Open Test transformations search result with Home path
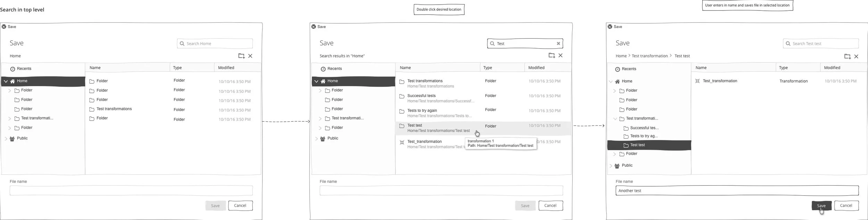The height and width of the screenshot is (220, 868). (483, 83)
